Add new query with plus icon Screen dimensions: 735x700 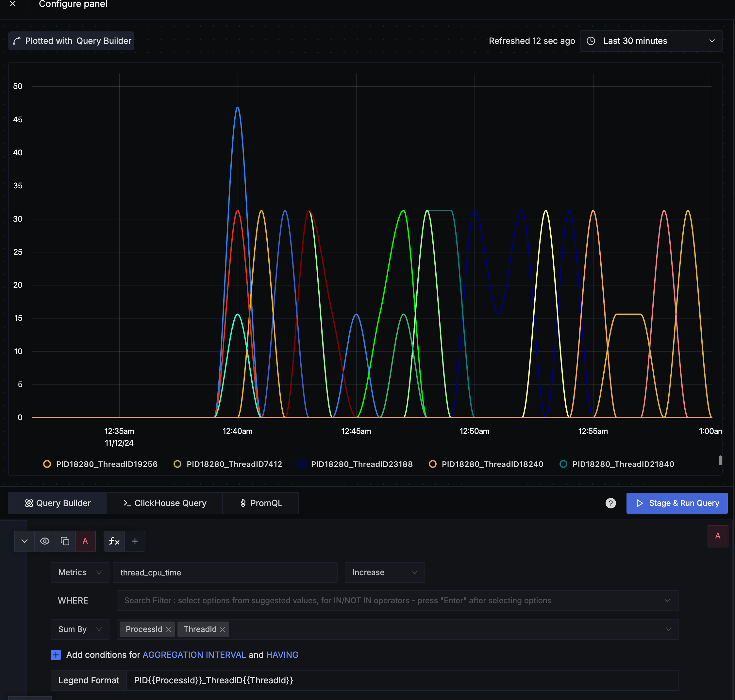point(135,541)
